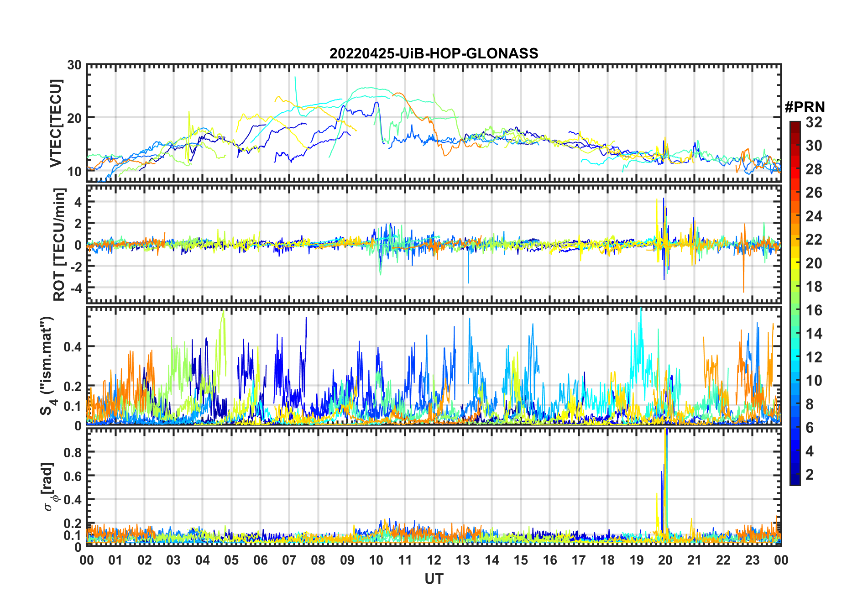Click the colorbar tick label 16

click(813, 310)
